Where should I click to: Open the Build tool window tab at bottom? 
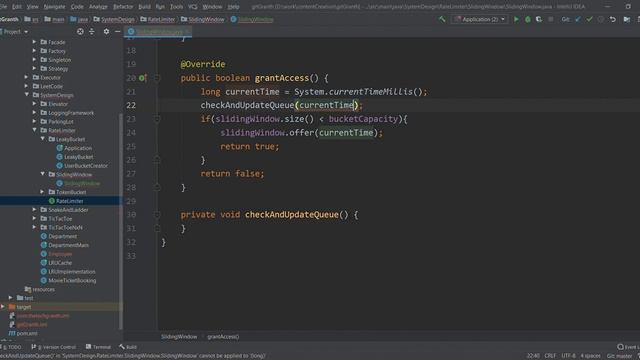pyautogui.click(x=128, y=347)
